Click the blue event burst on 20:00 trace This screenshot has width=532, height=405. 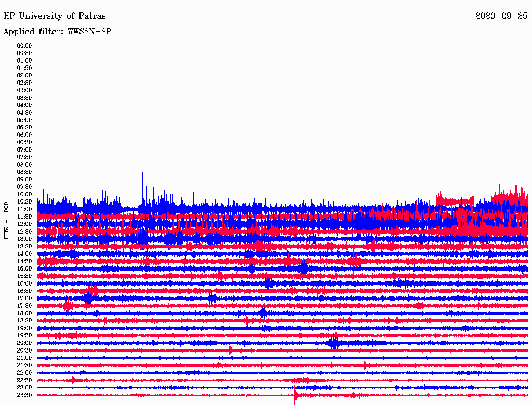[x=334, y=342]
